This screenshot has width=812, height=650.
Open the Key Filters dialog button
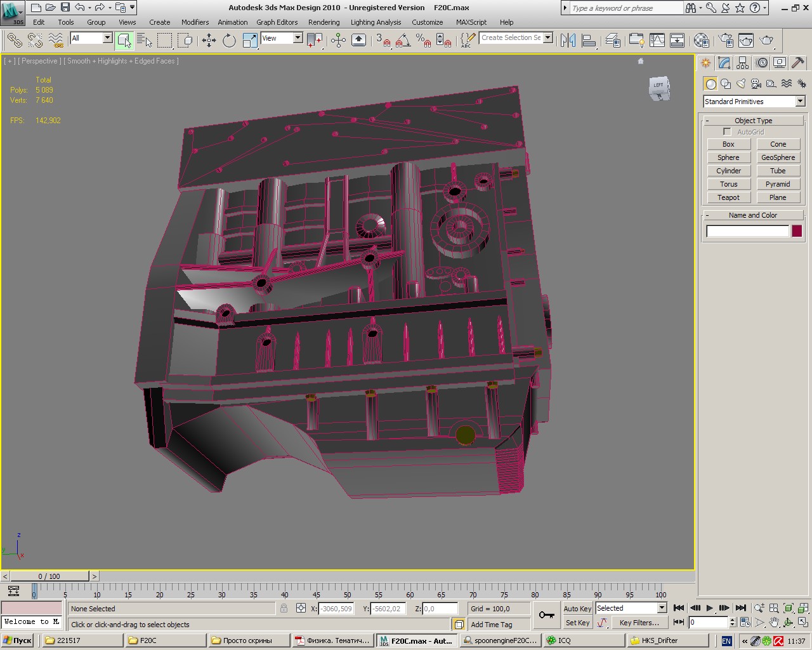coord(639,623)
